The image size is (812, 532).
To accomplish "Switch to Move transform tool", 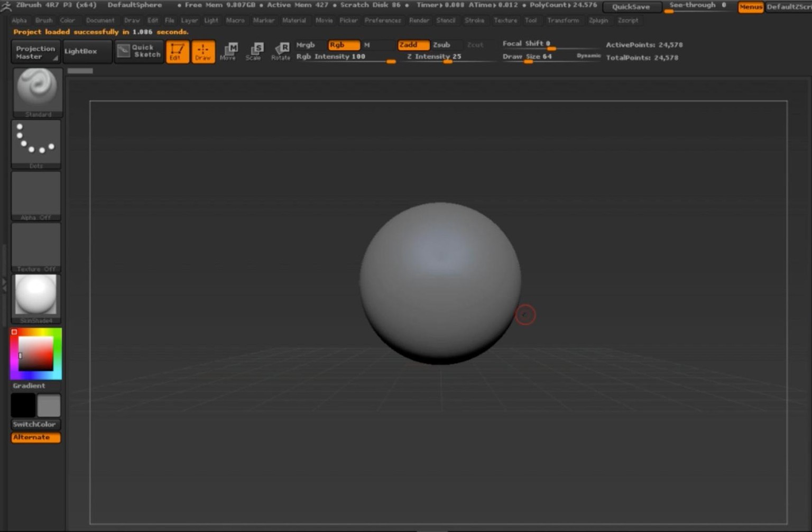I will coord(229,52).
